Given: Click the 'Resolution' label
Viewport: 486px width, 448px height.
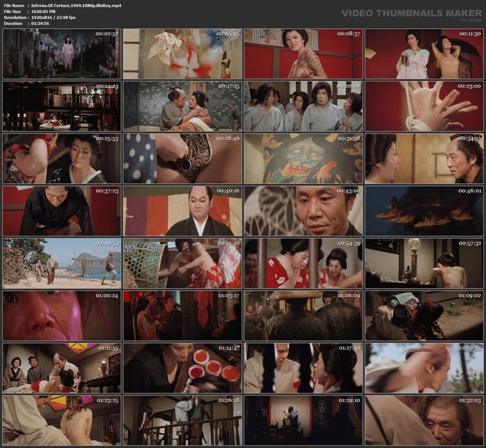Looking at the screenshot, I should (x=15, y=17).
